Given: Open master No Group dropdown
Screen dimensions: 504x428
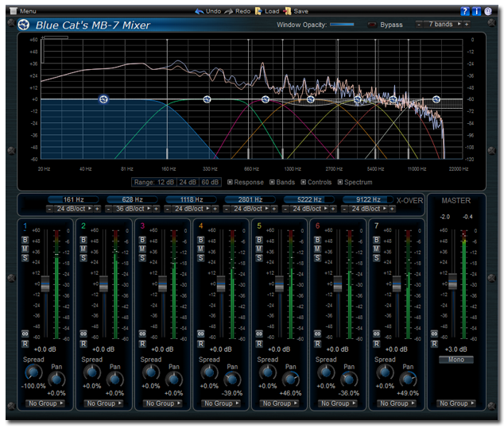Looking at the screenshot, I should coord(456,403).
